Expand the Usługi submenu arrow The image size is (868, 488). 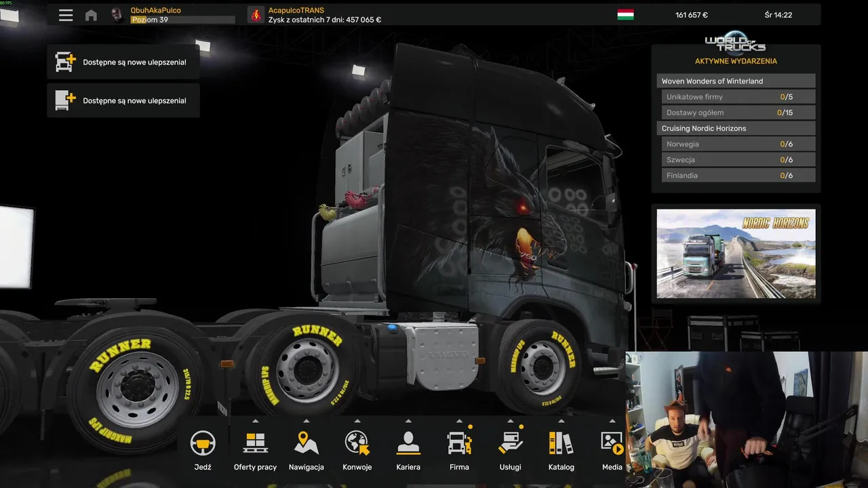coord(510,421)
